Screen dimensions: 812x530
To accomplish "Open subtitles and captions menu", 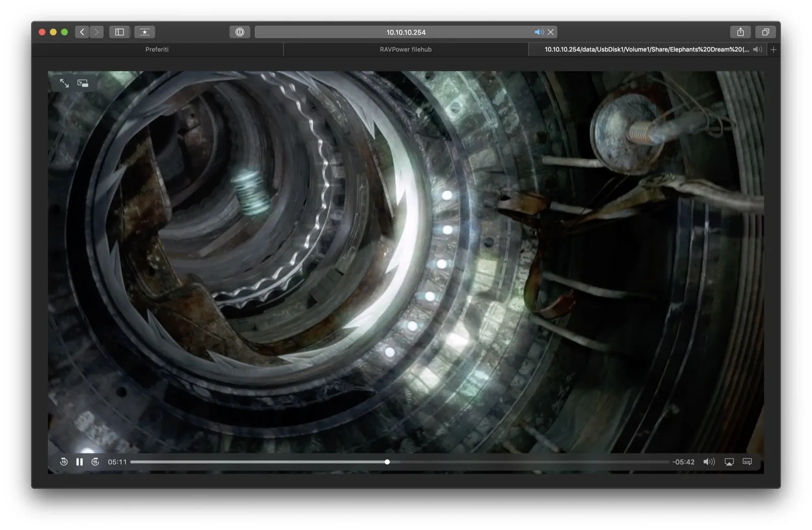I will [x=747, y=461].
